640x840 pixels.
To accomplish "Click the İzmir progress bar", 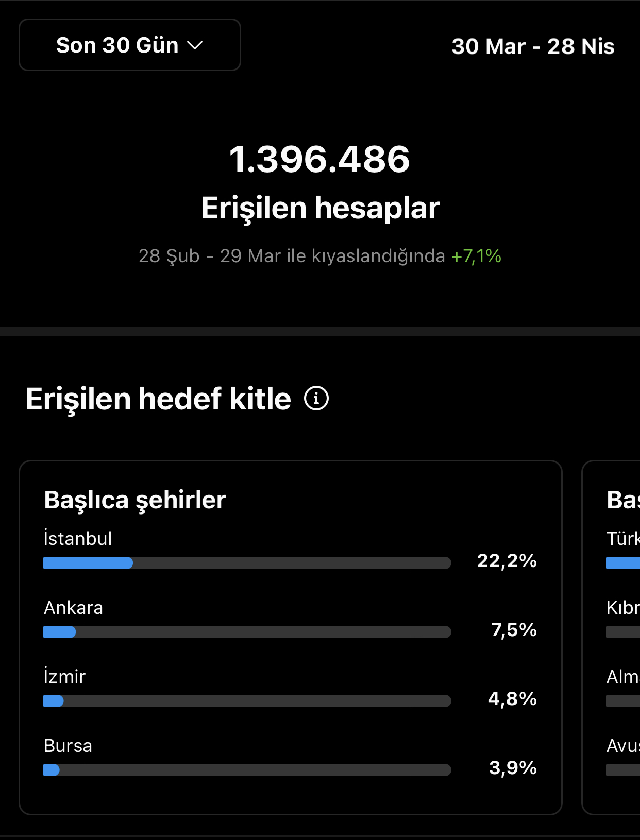I will 247,701.
